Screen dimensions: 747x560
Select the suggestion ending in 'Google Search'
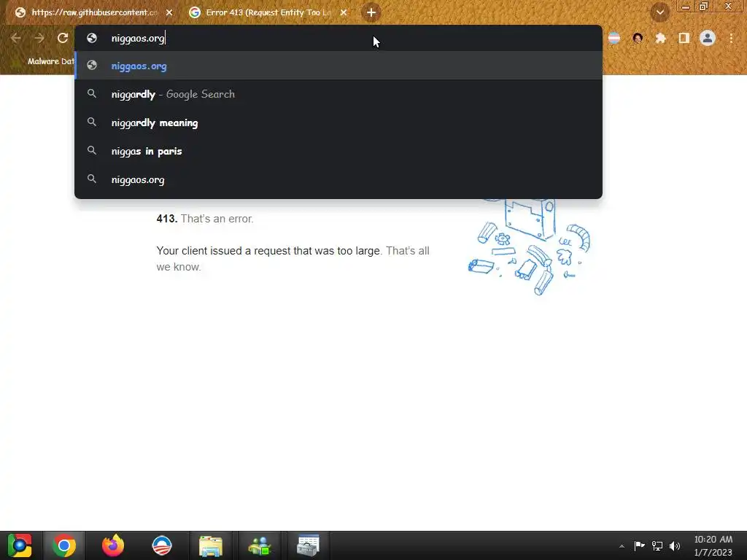point(338,94)
